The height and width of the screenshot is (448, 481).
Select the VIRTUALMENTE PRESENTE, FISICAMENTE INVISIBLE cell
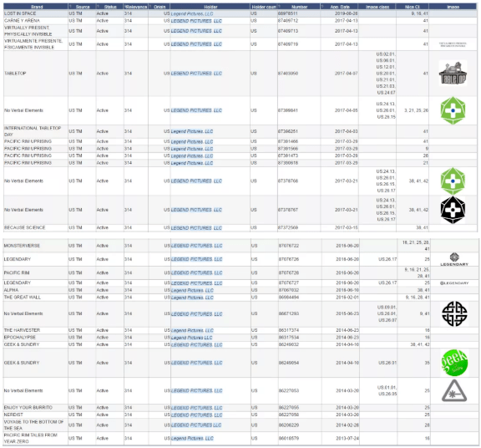36,44
